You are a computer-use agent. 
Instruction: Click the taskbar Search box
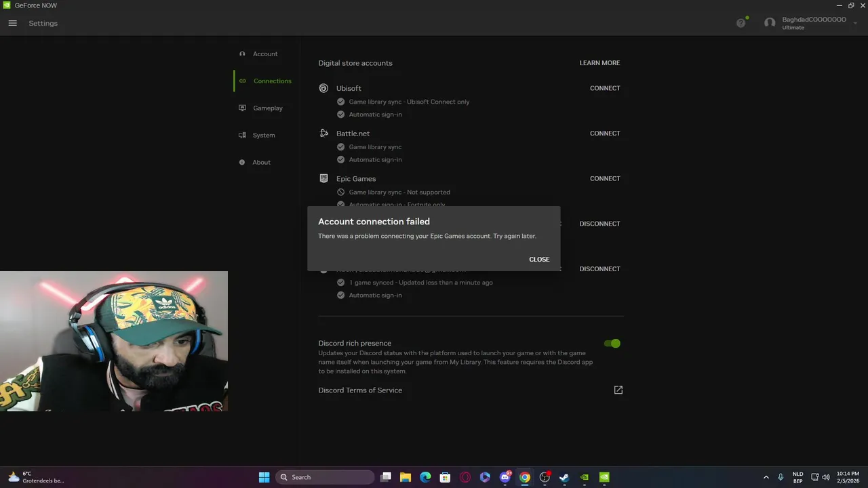tap(324, 477)
